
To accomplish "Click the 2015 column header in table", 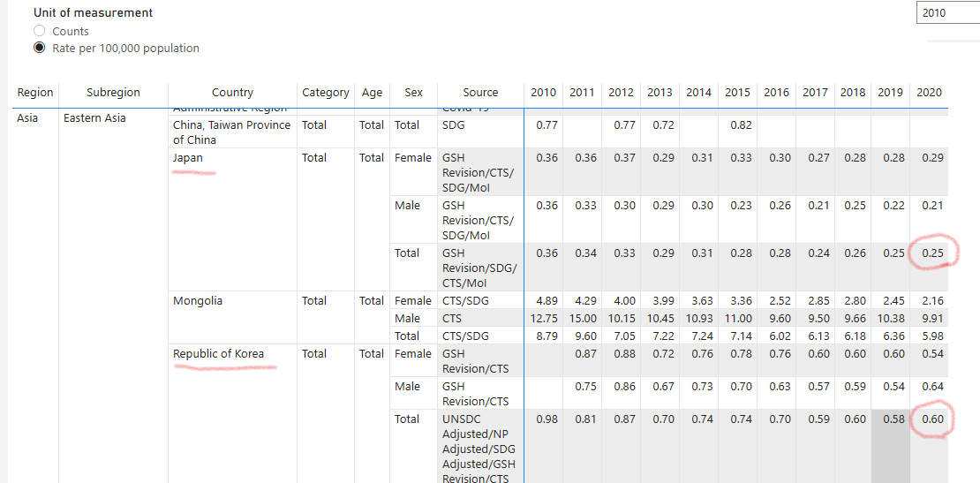I will (737, 93).
